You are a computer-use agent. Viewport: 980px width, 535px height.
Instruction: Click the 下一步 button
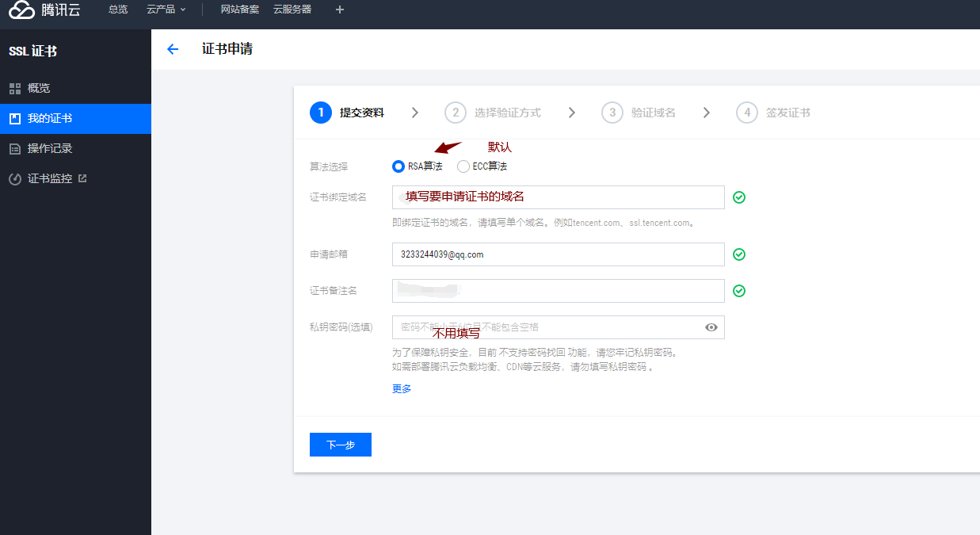(340, 445)
